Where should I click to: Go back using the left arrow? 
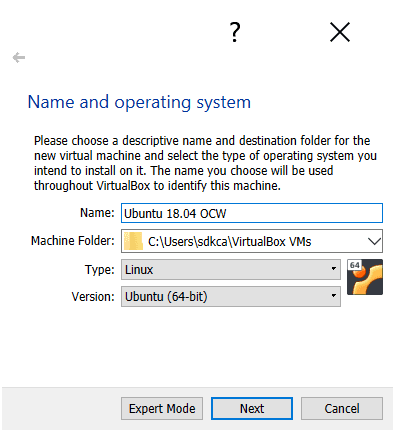(x=19, y=58)
